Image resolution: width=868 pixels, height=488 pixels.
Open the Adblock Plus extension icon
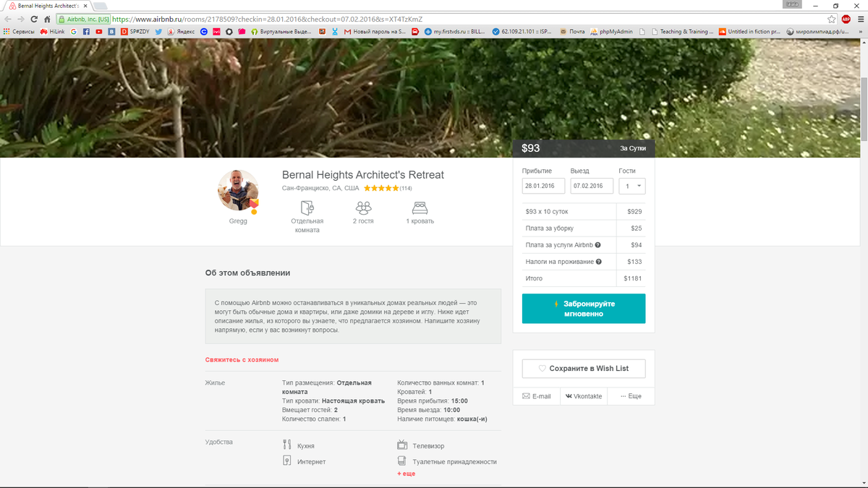click(846, 19)
